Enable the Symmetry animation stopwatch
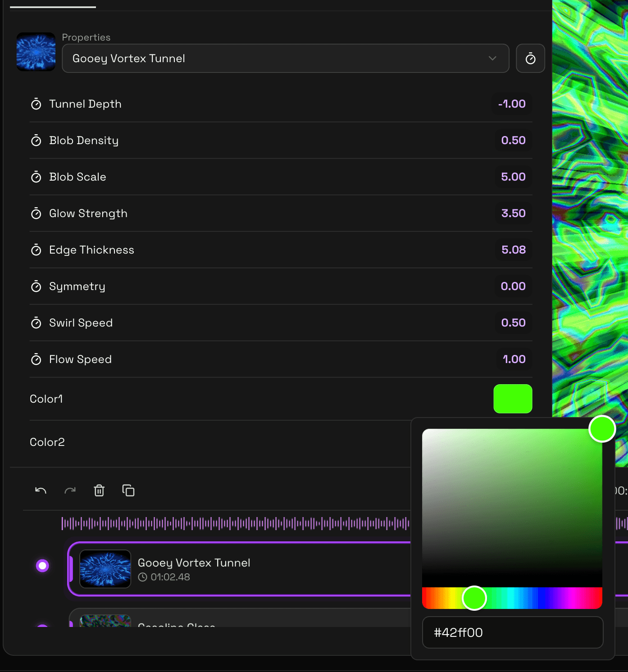This screenshot has width=628, height=672. tap(36, 287)
